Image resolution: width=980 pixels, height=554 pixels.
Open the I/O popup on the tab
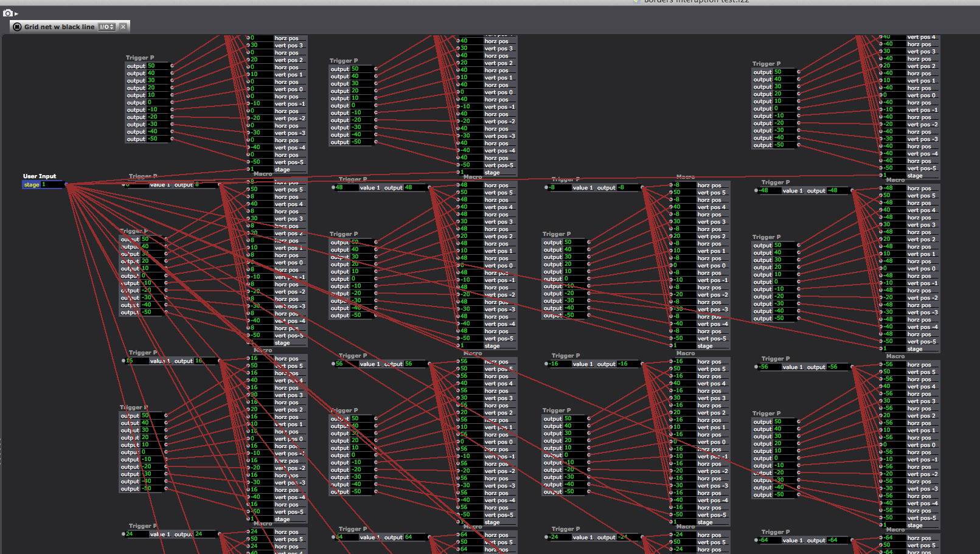pos(107,27)
